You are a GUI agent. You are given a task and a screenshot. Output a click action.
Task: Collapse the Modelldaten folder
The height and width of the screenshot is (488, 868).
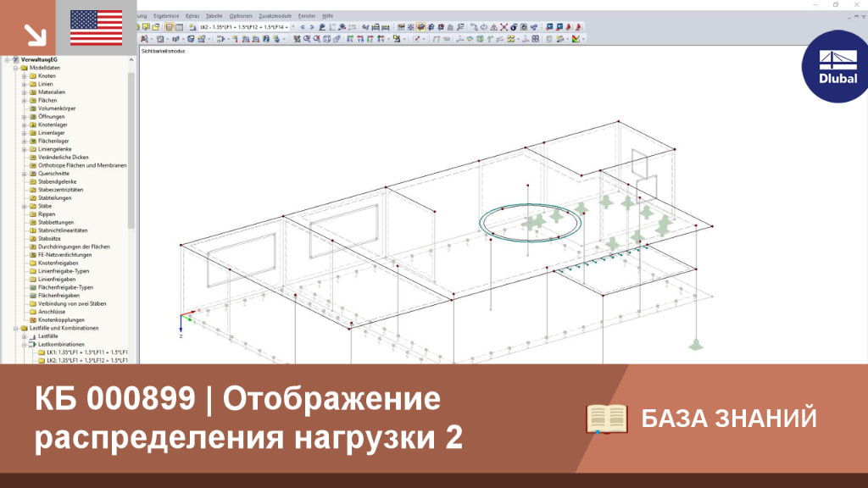(x=16, y=68)
